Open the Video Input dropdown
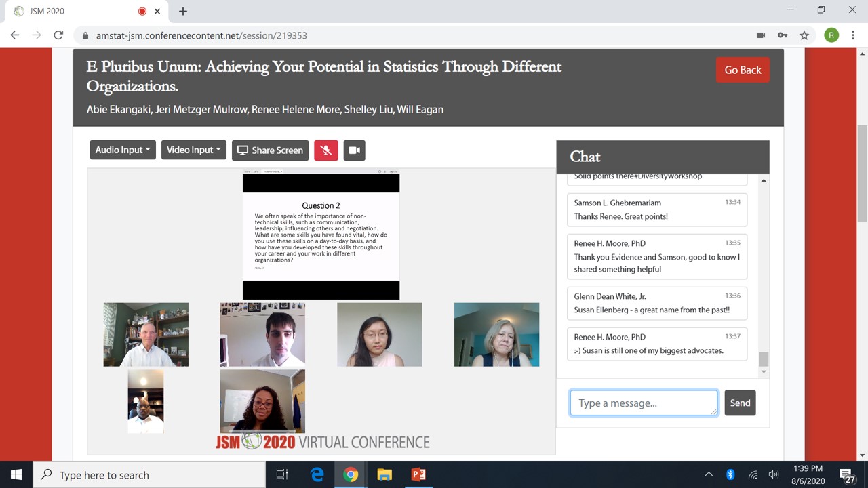This screenshot has width=868, height=488. click(x=193, y=150)
